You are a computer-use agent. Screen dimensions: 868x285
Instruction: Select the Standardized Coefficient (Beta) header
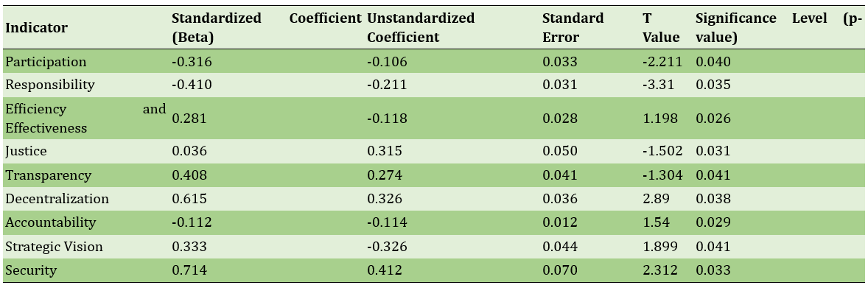(266, 28)
